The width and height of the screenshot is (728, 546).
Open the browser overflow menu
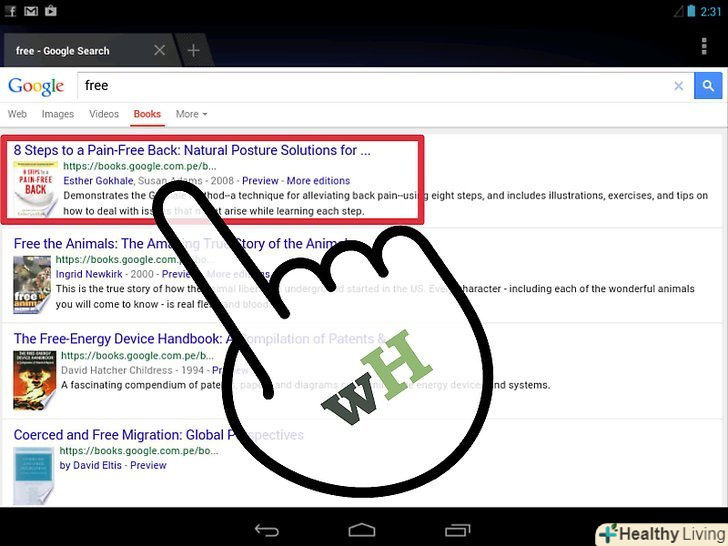coord(704,46)
